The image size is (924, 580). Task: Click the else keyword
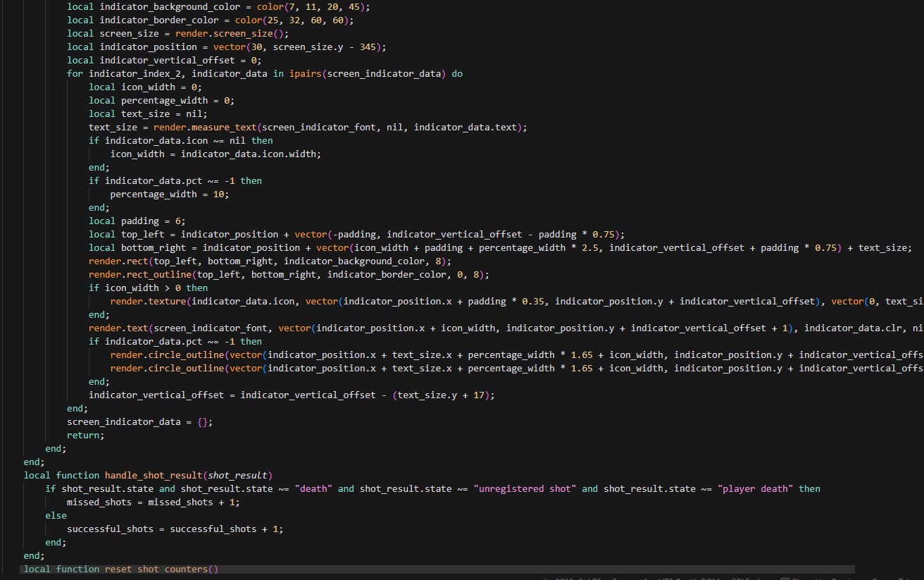point(56,515)
